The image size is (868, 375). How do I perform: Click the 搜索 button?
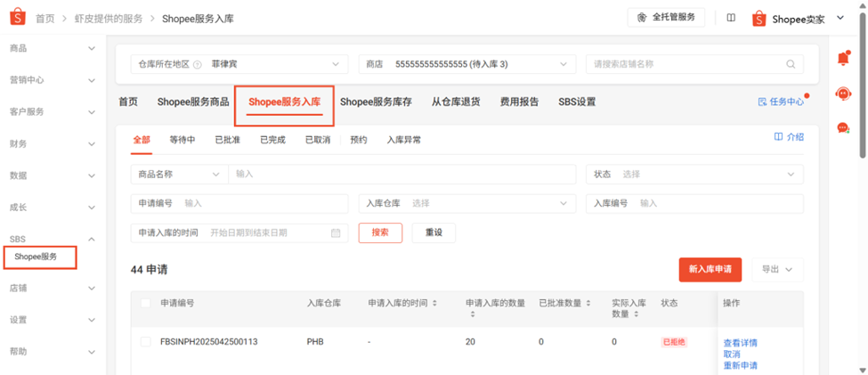point(380,232)
